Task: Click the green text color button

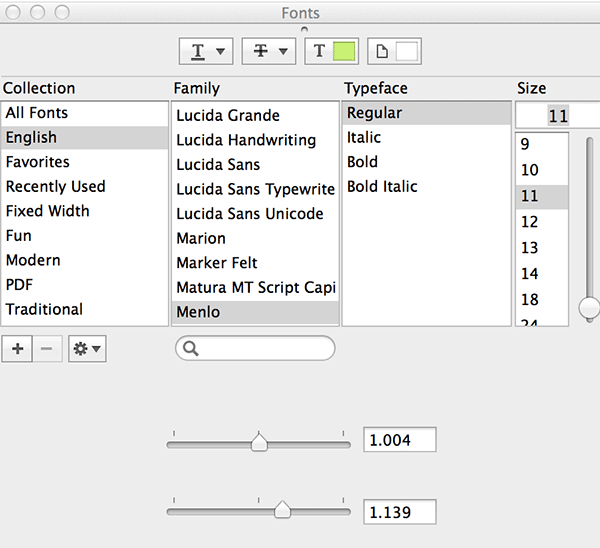Action: tap(330, 50)
